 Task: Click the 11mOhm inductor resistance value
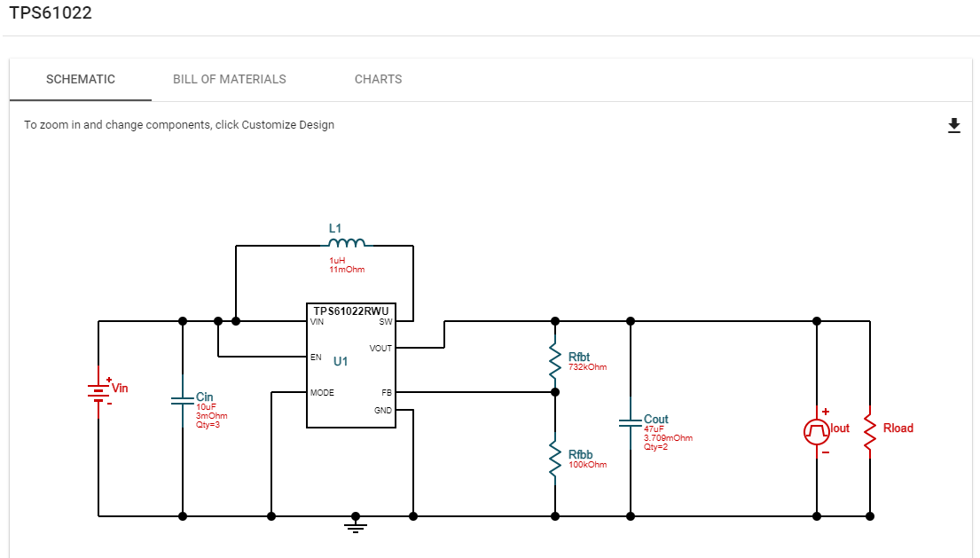(x=347, y=270)
